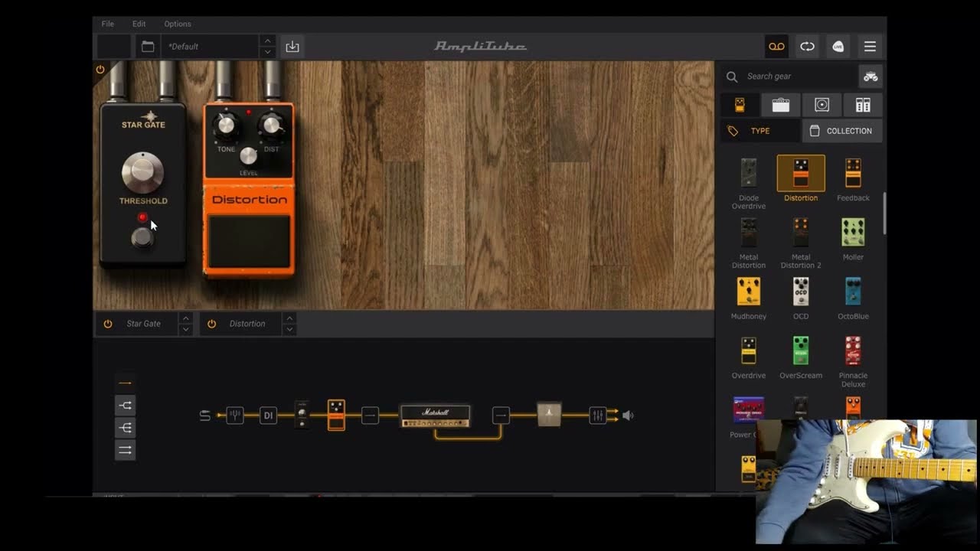Select Distortion pedal in signal chain
980x551 pixels.
336,414
